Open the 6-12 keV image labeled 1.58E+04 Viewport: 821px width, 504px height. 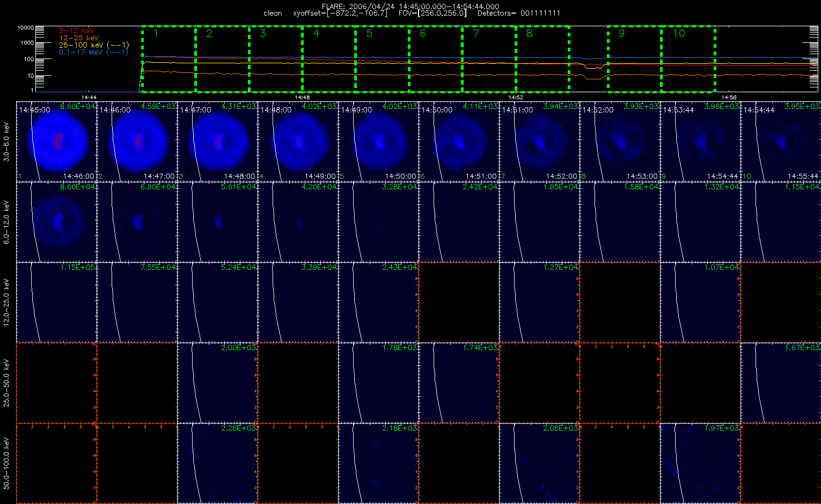620,221
